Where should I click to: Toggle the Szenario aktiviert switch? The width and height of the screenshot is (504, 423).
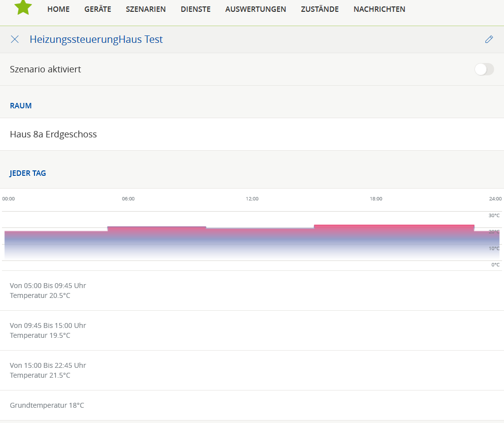[x=484, y=69]
